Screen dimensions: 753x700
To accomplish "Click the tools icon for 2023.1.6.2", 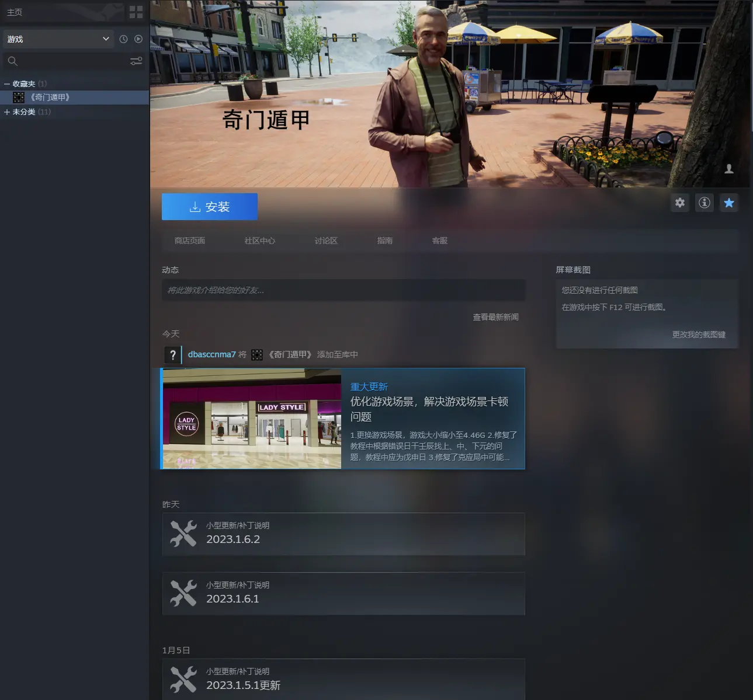I will pos(183,534).
